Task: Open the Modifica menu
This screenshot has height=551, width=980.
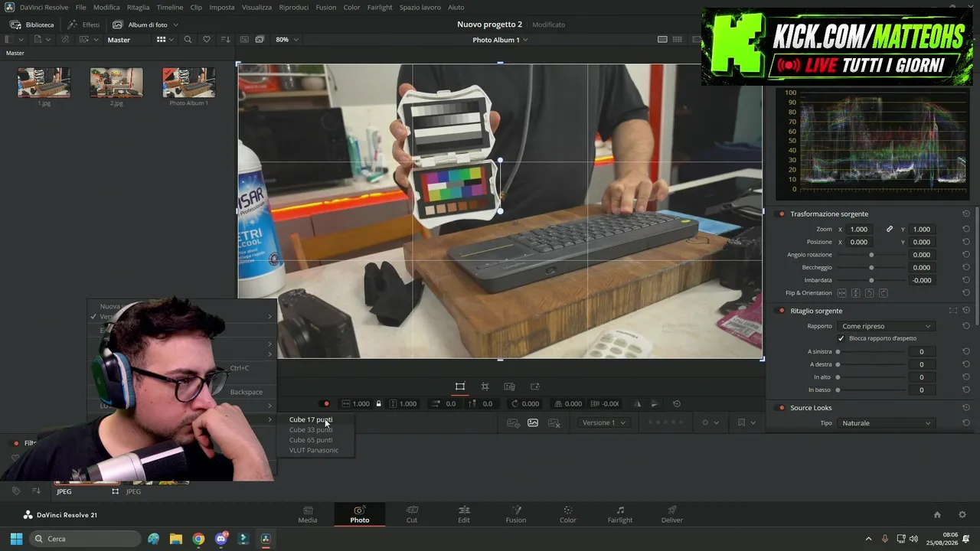Action: (106, 7)
